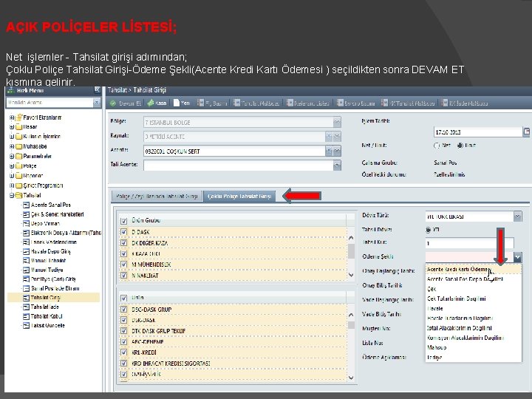
Task: Select the Net radio button
Action: (x=437, y=146)
